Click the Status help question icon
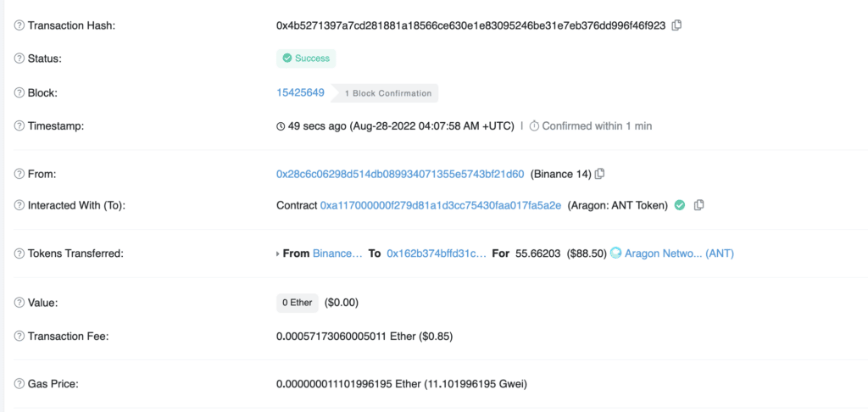 point(19,58)
